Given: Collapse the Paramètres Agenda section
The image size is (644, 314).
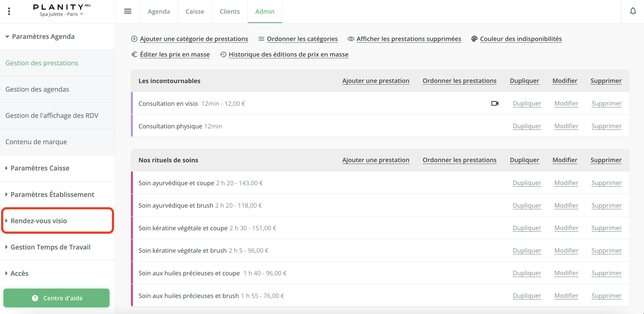Looking at the screenshot, I should pyautogui.click(x=43, y=37).
